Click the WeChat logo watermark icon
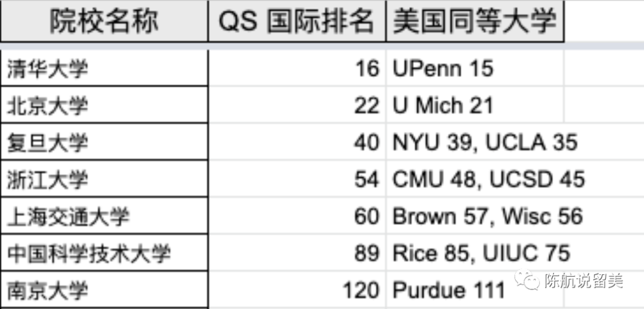Image resolution: width=644 pixels, height=309 pixels. (x=528, y=279)
